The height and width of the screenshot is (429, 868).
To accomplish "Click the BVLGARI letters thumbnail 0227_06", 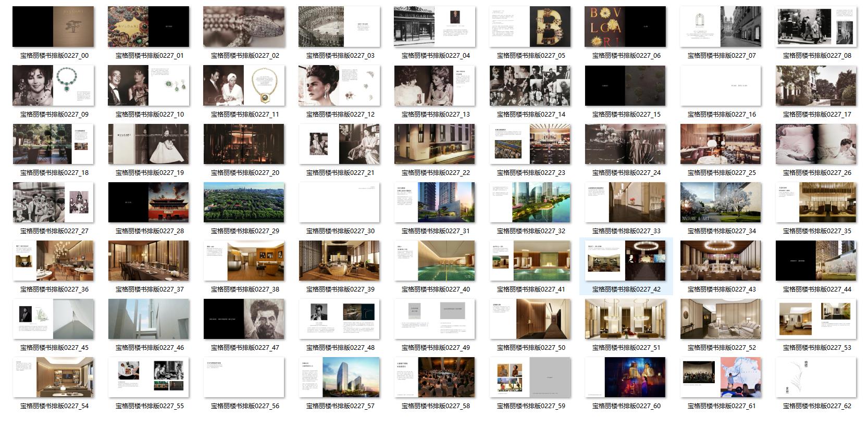I will [x=625, y=27].
